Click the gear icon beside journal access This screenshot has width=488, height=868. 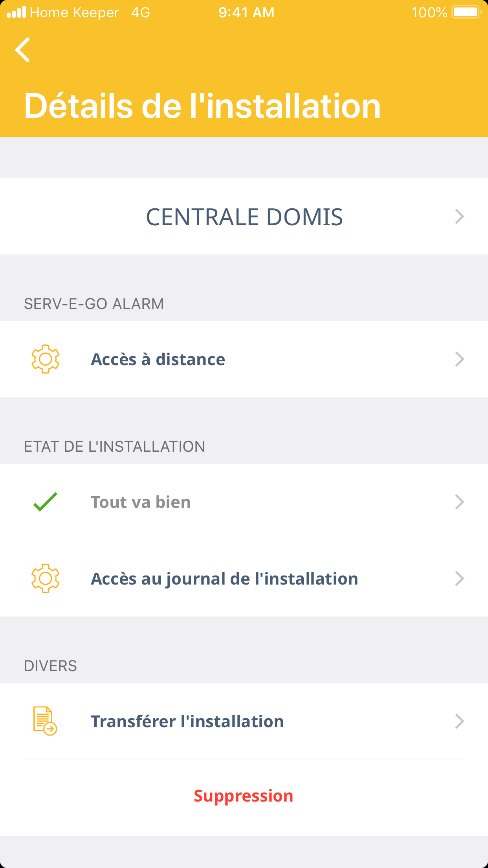[x=45, y=578]
